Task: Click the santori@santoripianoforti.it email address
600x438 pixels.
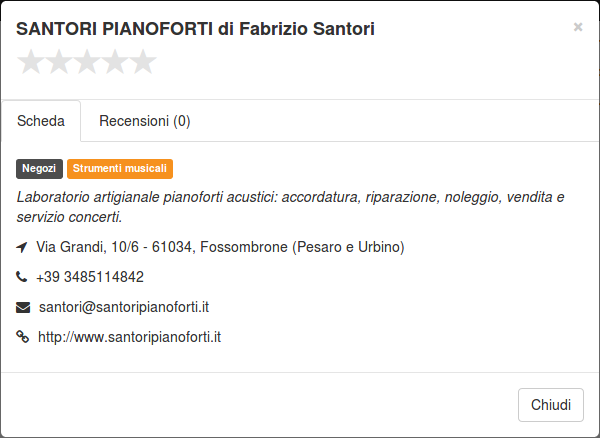Action: point(124,307)
